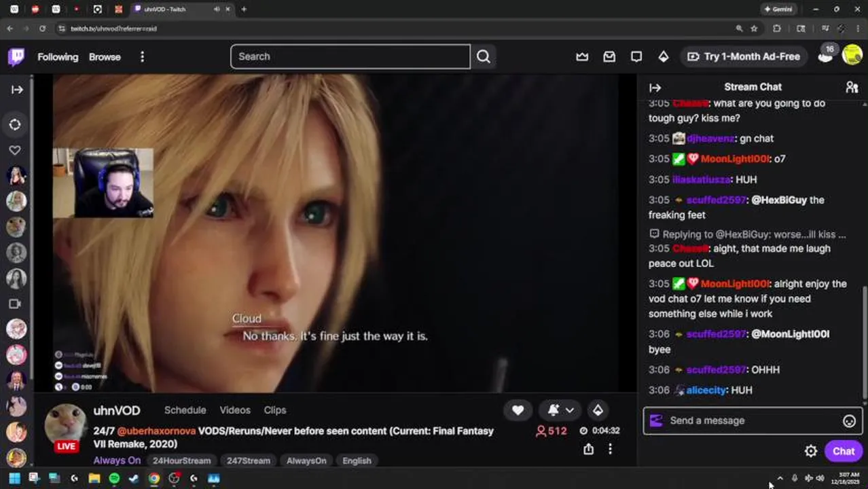Click the magnifier search button
This screenshot has width=868, height=489.
coord(484,56)
